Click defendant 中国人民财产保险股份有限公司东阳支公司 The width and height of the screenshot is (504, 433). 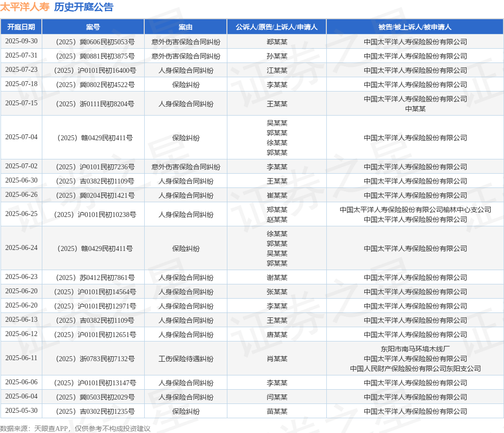click(x=415, y=369)
